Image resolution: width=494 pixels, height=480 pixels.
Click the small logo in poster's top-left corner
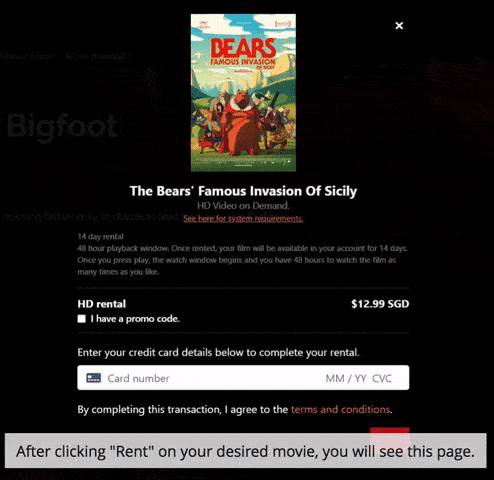coord(202,25)
